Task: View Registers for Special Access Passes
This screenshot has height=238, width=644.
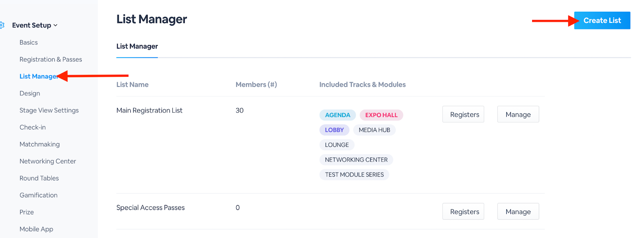Action: (463, 211)
